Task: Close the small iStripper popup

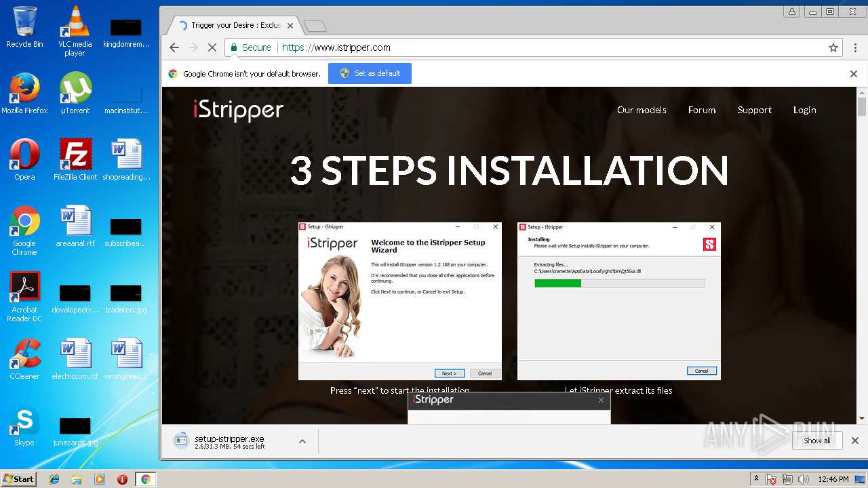Action: [x=601, y=400]
